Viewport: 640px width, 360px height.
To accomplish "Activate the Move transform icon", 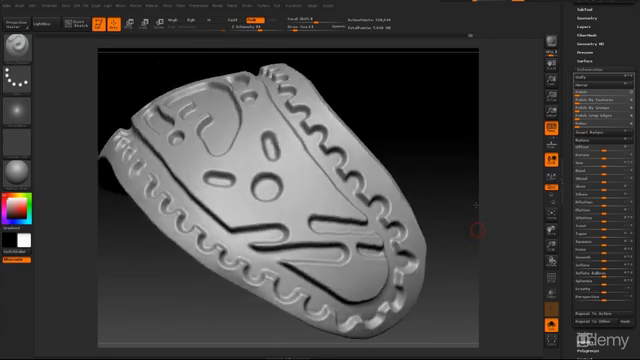I will [x=129, y=24].
